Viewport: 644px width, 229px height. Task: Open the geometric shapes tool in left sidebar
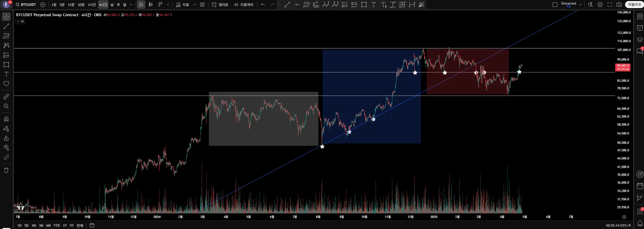click(x=6, y=64)
